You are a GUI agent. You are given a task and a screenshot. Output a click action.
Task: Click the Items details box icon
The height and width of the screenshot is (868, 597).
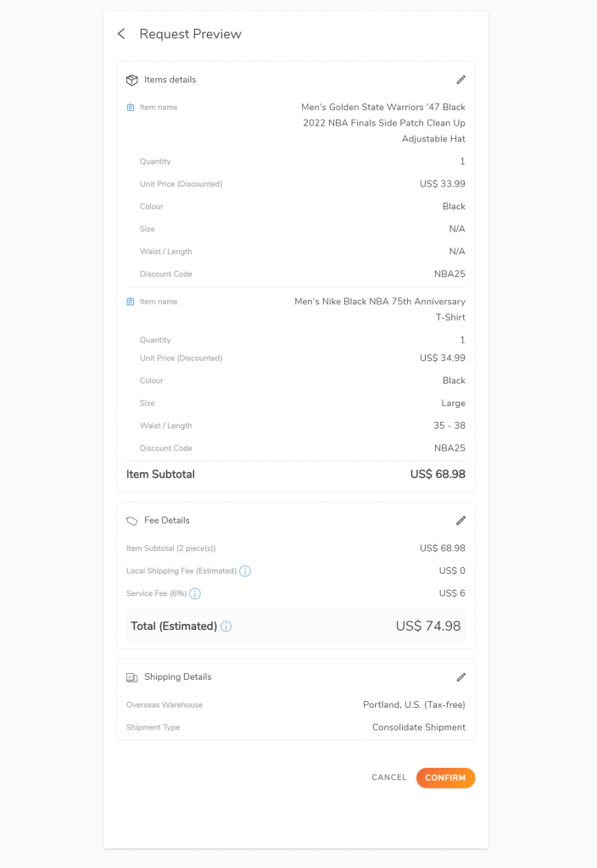(131, 80)
